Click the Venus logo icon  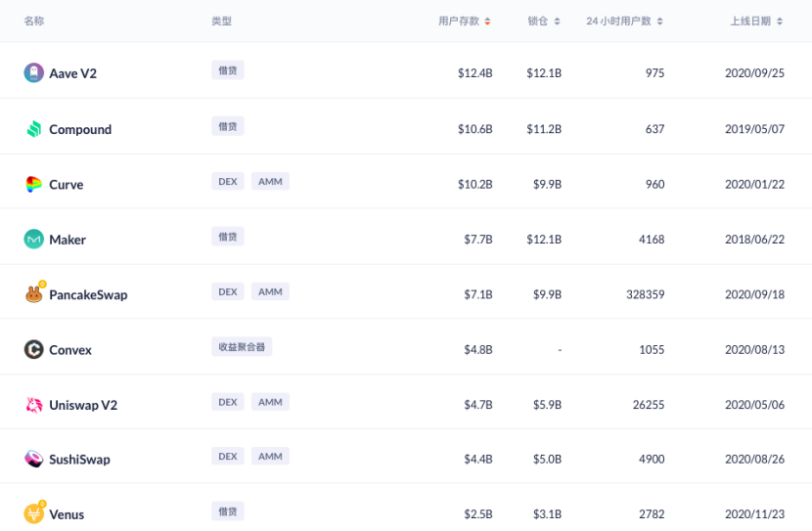[x=33, y=514]
